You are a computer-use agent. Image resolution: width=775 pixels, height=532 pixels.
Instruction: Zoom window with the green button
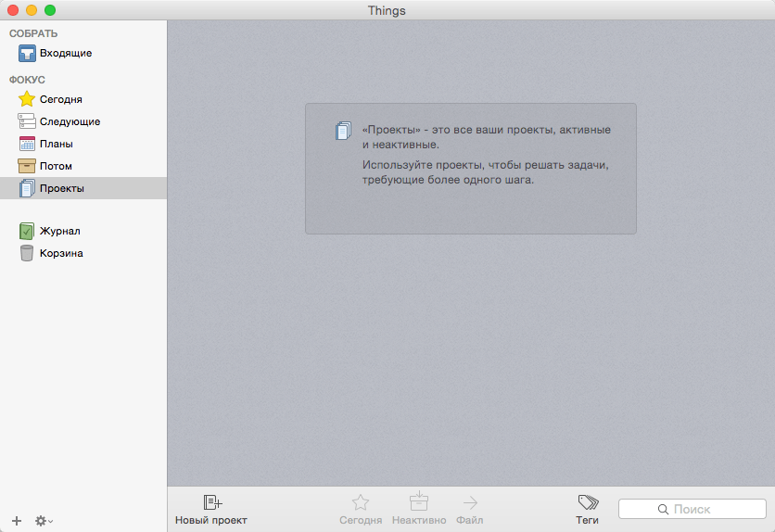[x=50, y=10]
